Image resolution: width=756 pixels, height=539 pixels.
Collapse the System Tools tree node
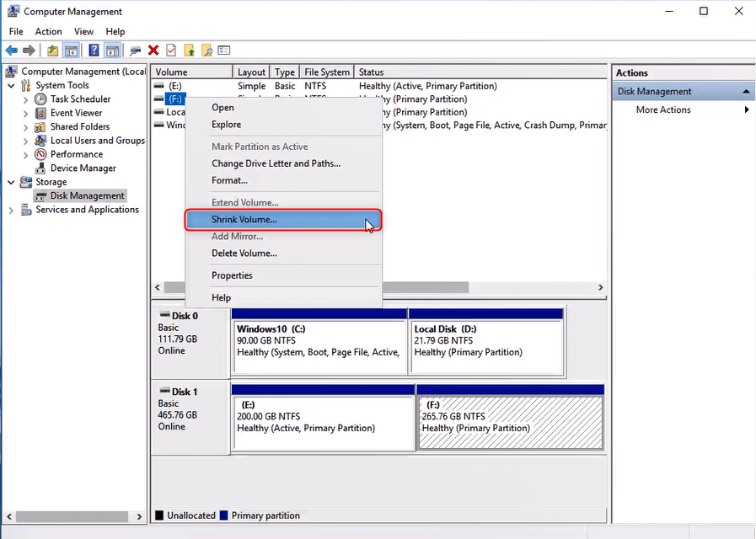coord(11,85)
